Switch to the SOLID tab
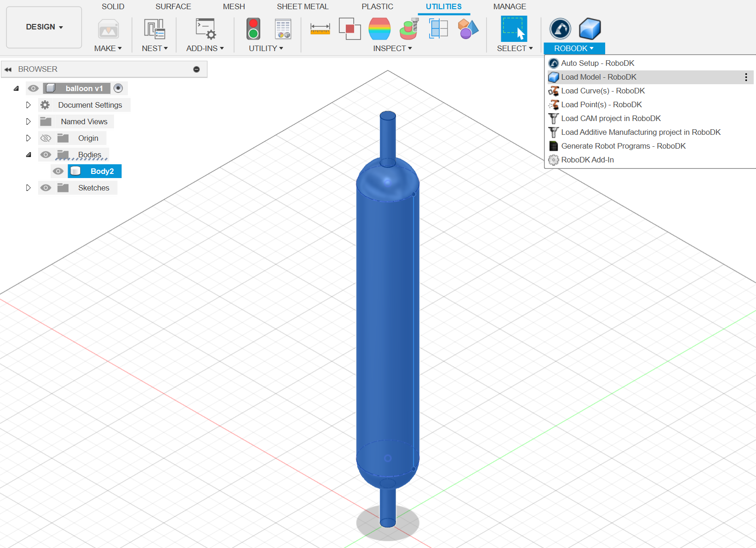Viewport: 756px width, 548px height. point(113,7)
